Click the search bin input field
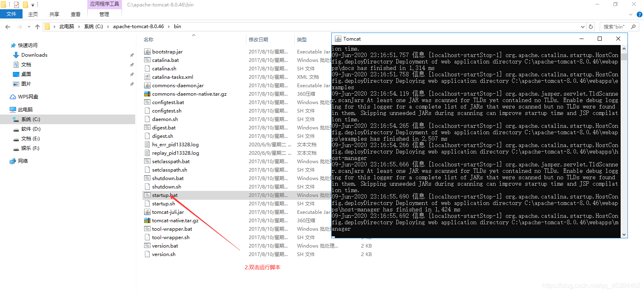Screen dimensions: 644x293 (x=615, y=27)
